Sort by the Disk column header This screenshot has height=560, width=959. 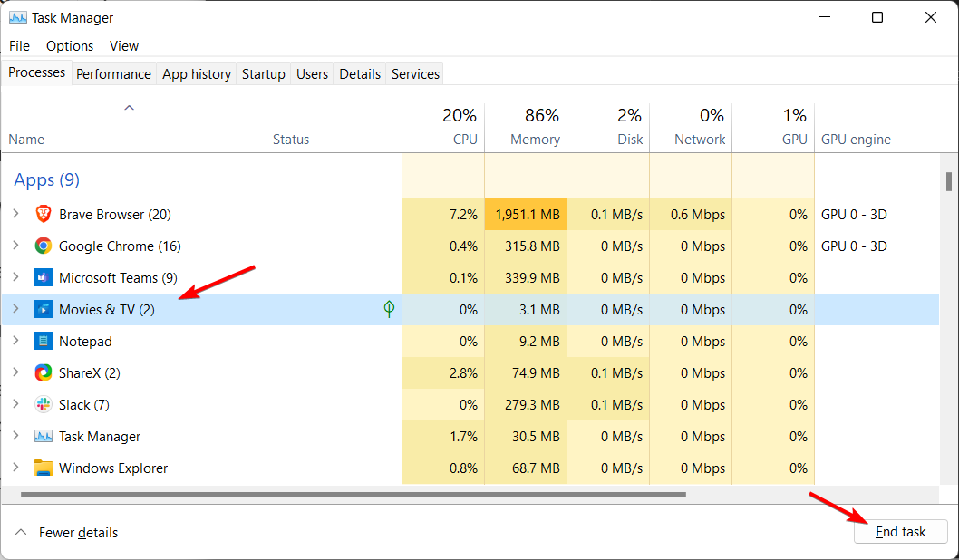pos(608,128)
